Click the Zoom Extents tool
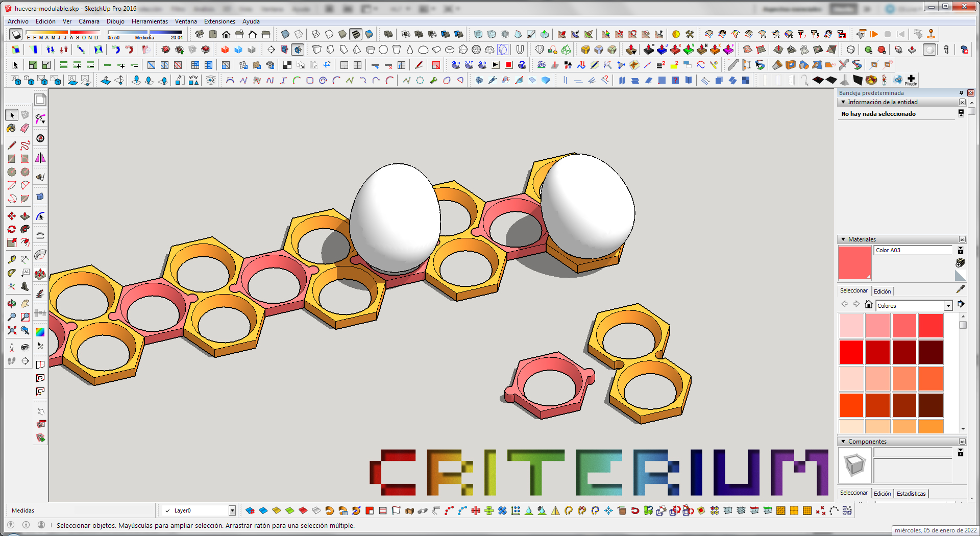 pos(12,330)
